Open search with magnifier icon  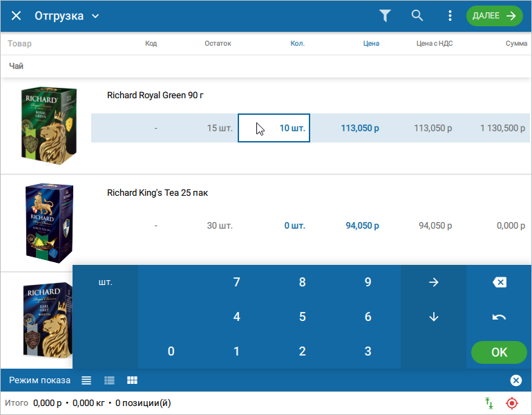click(x=417, y=15)
